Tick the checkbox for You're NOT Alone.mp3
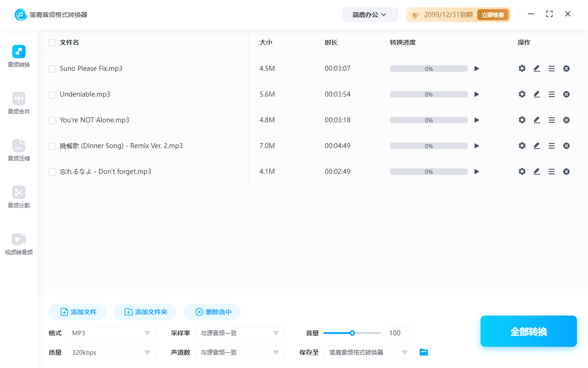This screenshot has height=368, width=588. click(x=52, y=120)
